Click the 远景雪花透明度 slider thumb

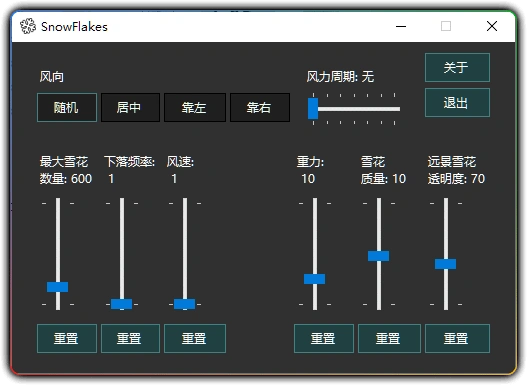click(446, 264)
